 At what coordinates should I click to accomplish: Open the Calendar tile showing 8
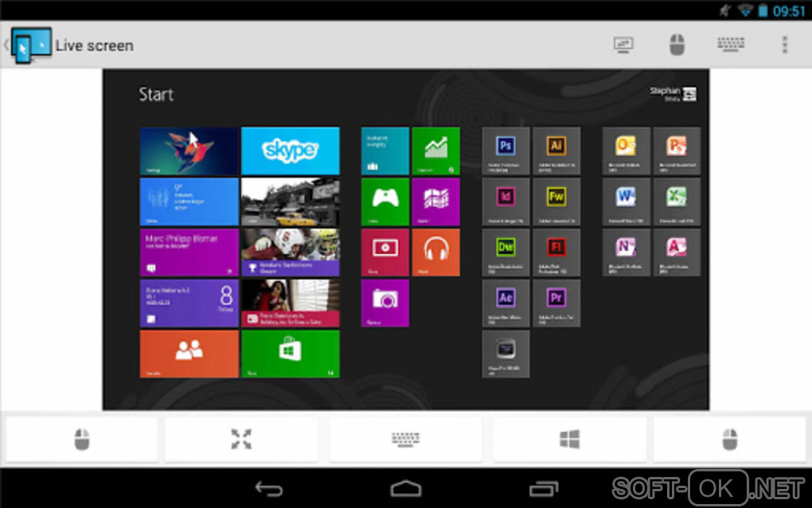189,303
